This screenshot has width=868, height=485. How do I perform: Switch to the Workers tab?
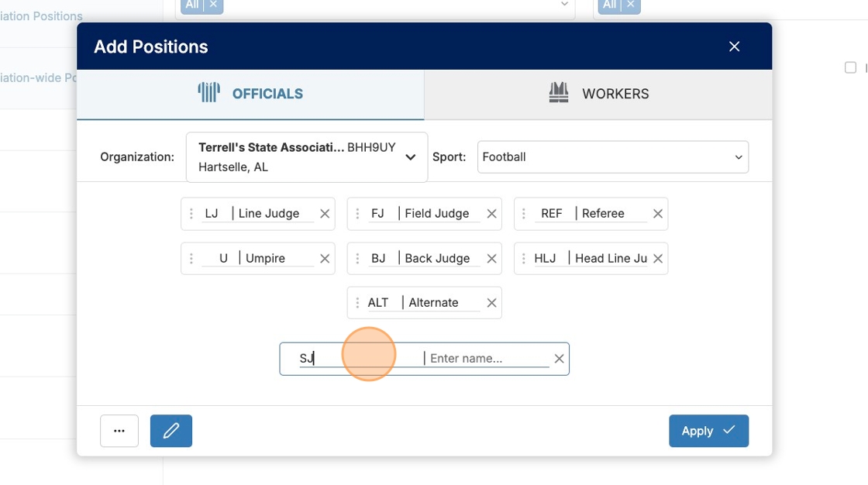598,94
